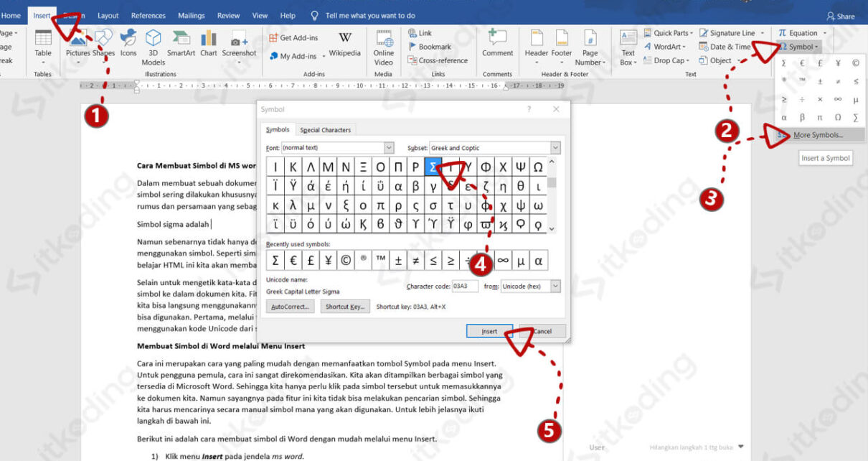Image resolution: width=868 pixels, height=461 pixels.
Task: Choose the Omega symbol in Symbol flyout
Action: [837, 117]
